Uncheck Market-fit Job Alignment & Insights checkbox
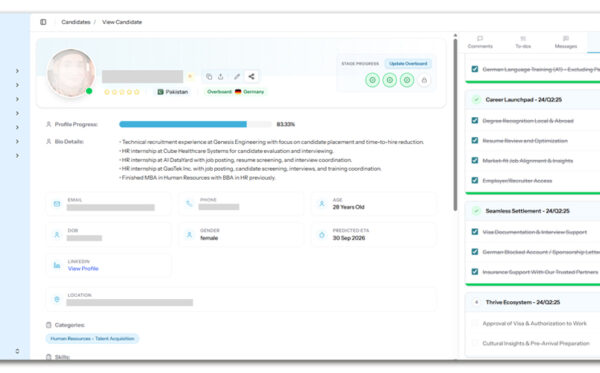 tap(475, 160)
